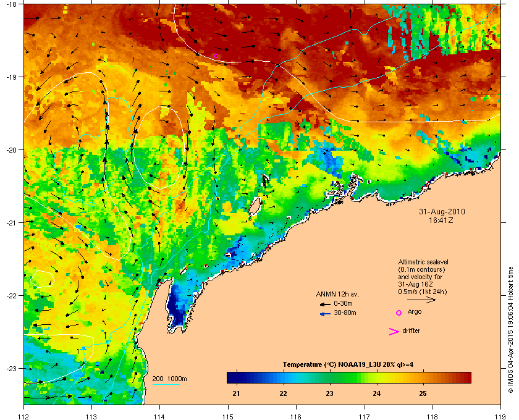Click the Altimetric sealevel legend heading
Viewport: 519px width, 420px height.
(423, 262)
